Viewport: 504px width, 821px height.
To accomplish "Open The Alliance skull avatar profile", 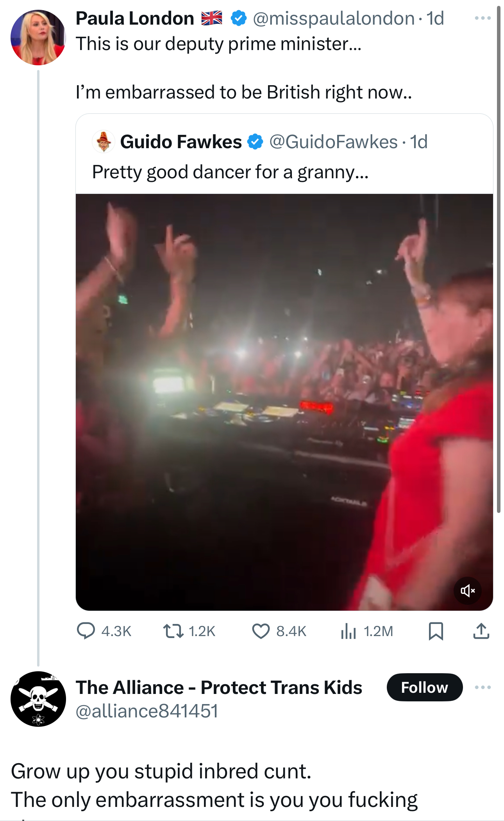I will [38, 699].
